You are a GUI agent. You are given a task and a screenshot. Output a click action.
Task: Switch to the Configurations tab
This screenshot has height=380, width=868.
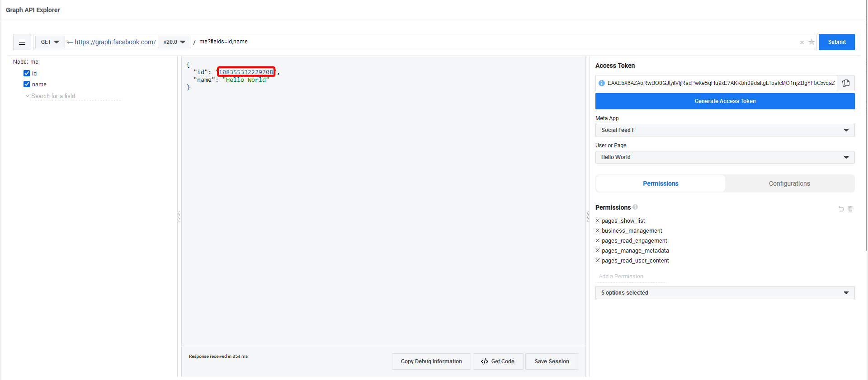789,183
